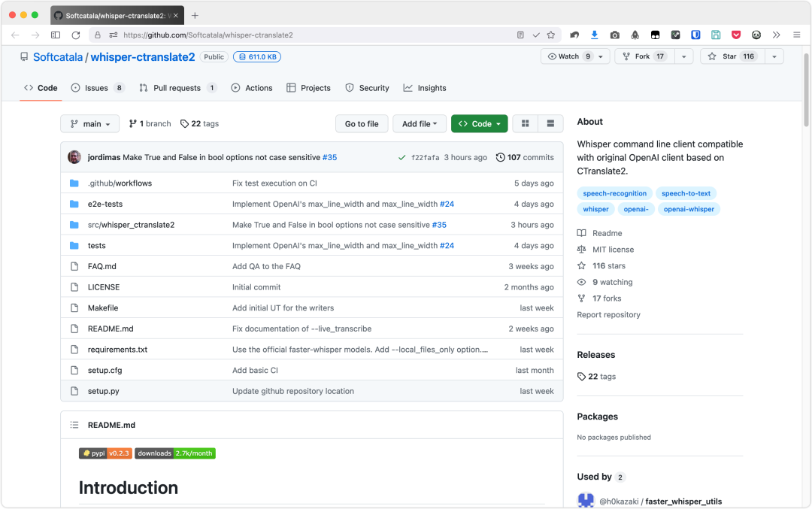The width and height of the screenshot is (812, 509).
Task: Show more extensions chevron
Action: click(x=776, y=35)
